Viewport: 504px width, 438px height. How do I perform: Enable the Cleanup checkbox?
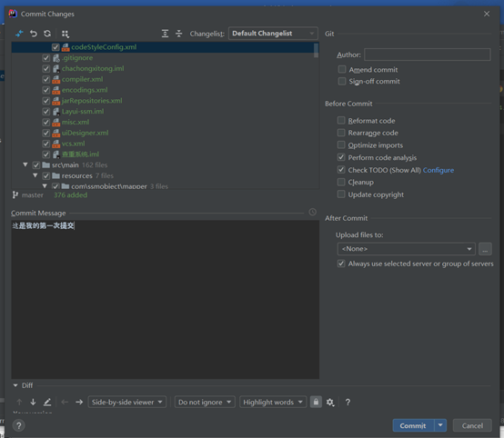(341, 182)
